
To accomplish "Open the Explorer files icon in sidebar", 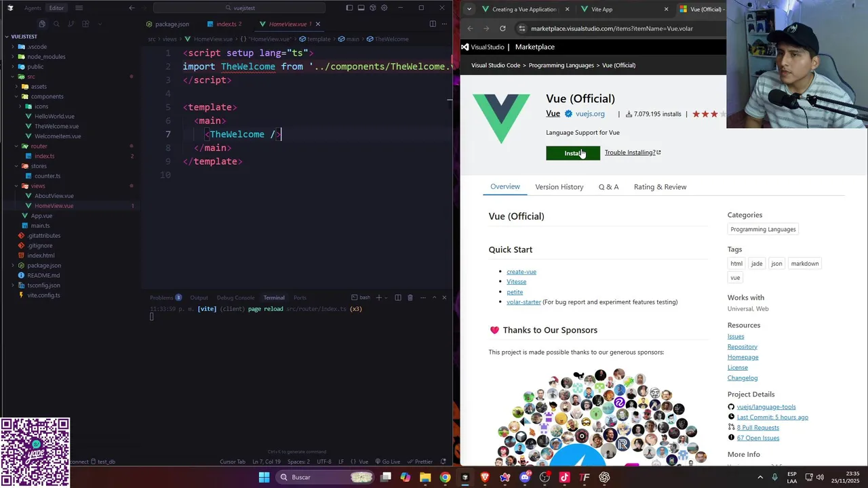I will pyautogui.click(x=42, y=24).
